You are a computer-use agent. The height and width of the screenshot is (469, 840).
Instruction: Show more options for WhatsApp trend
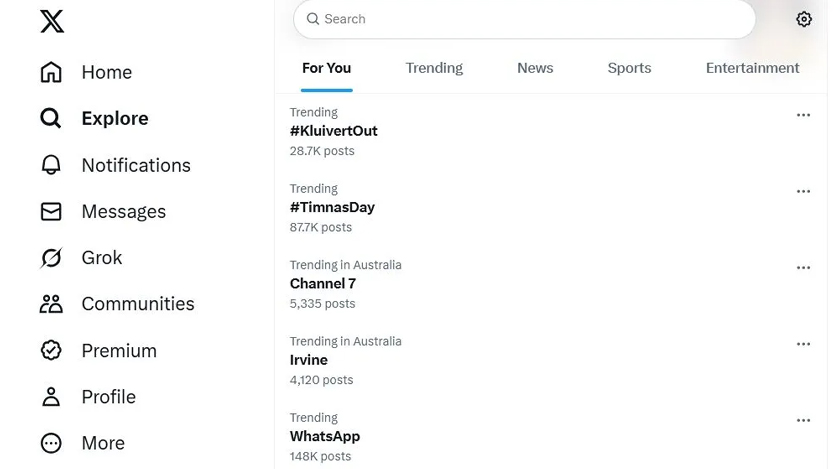tap(803, 421)
